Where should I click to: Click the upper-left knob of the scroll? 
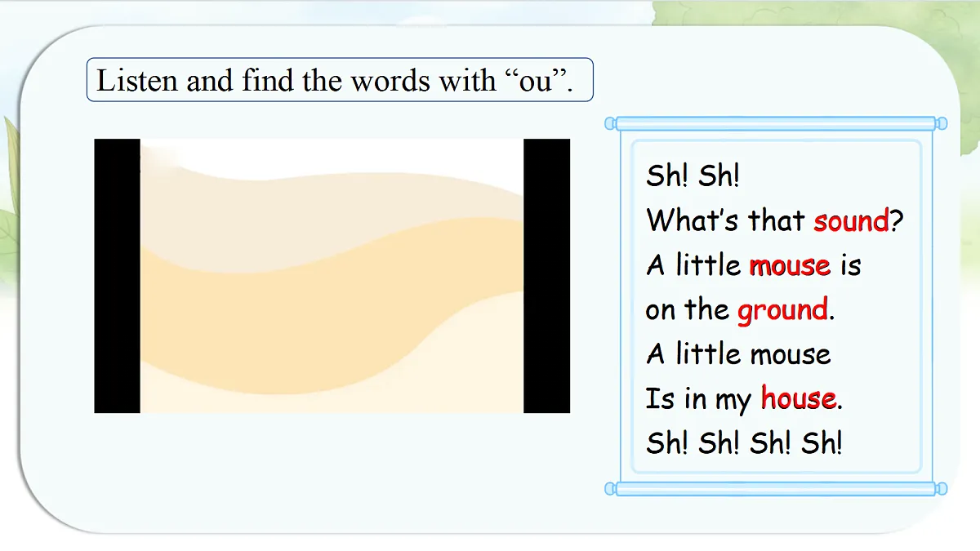(609, 123)
